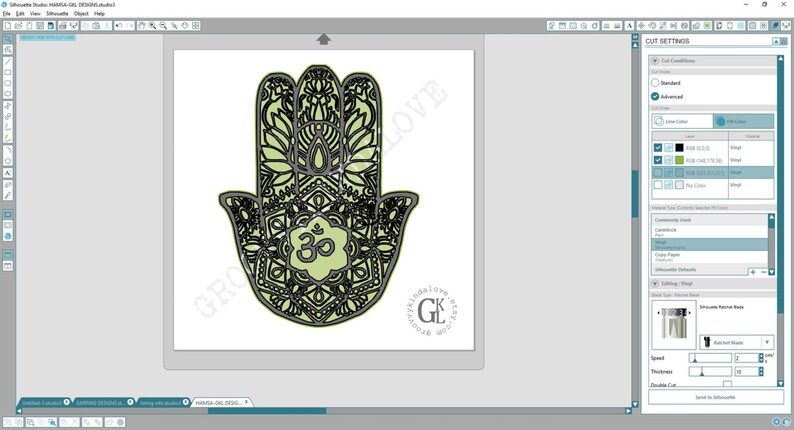The width and height of the screenshot is (794, 430).
Task: Open the Silhouette menu
Action: click(57, 14)
